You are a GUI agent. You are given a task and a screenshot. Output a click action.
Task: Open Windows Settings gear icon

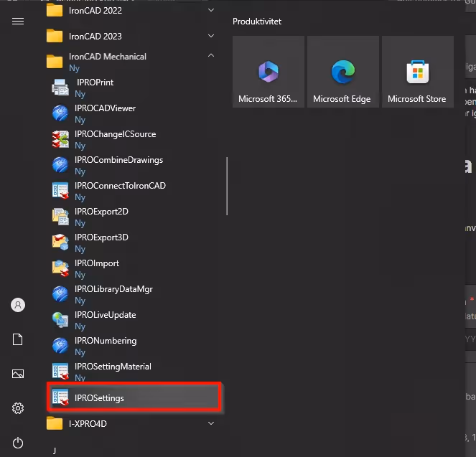18,408
